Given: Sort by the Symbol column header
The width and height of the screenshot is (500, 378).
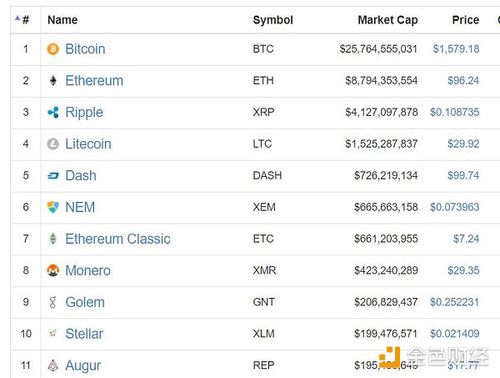Looking at the screenshot, I should pos(273,20).
